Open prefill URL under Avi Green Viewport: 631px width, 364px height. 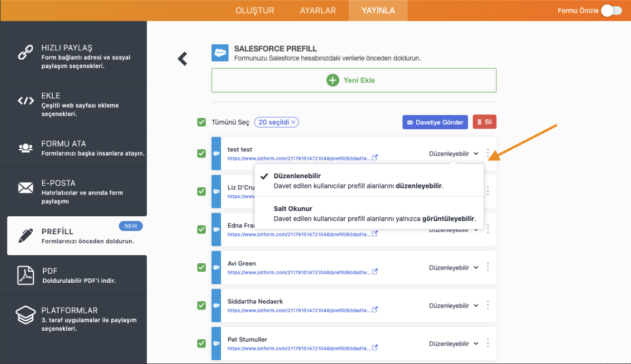point(299,272)
